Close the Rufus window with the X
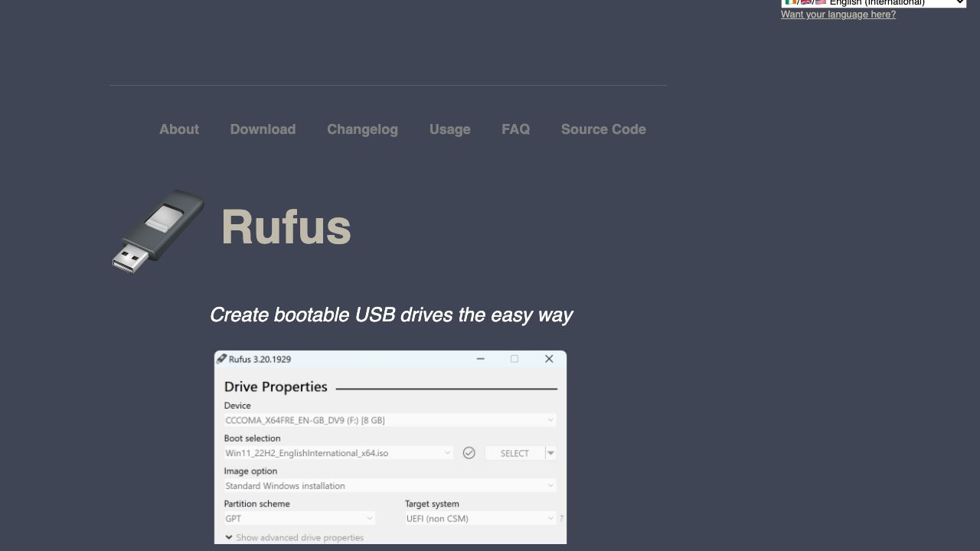This screenshot has height=551, width=980. (x=549, y=359)
